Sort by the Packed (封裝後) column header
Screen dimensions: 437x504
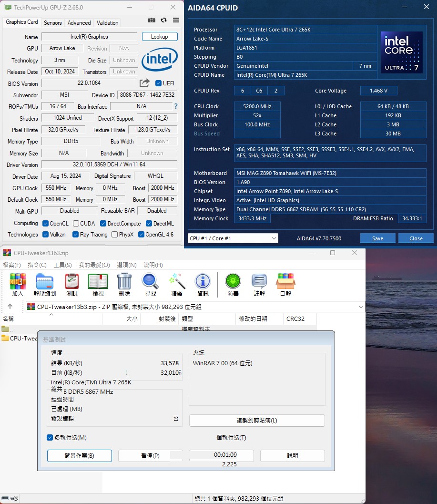(160, 319)
